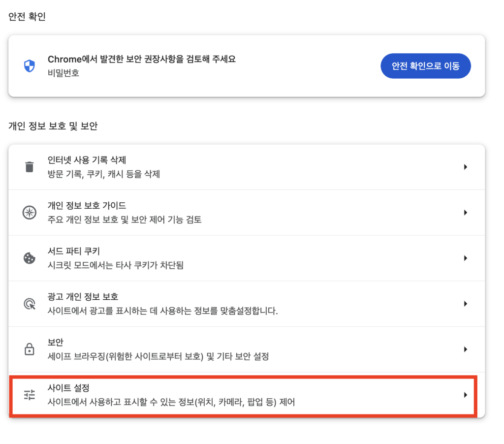Viewport: 504px width, 444px height.
Task: Select the trash icon for 인터넷 사용 기록 삭제
Action: [30, 166]
